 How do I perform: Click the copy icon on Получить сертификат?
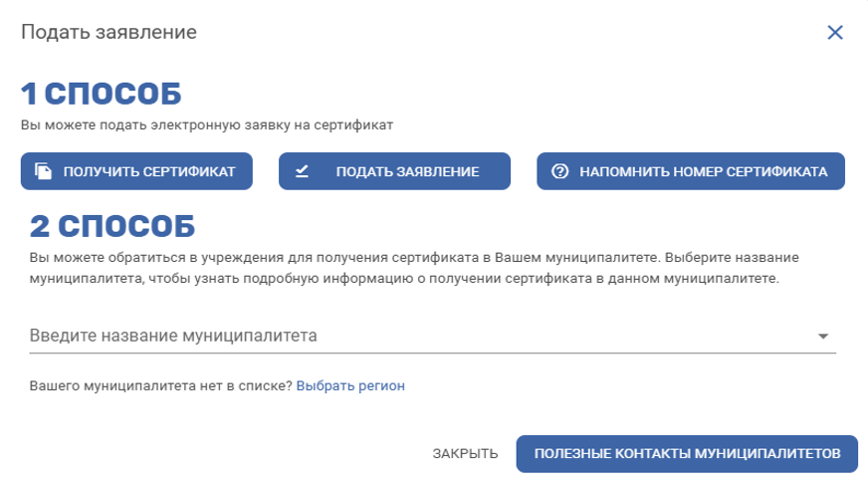tap(43, 171)
